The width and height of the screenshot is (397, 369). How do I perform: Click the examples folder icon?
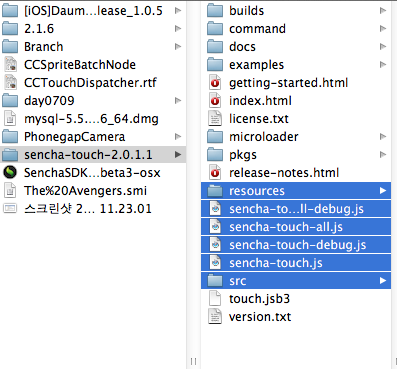click(215, 65)
